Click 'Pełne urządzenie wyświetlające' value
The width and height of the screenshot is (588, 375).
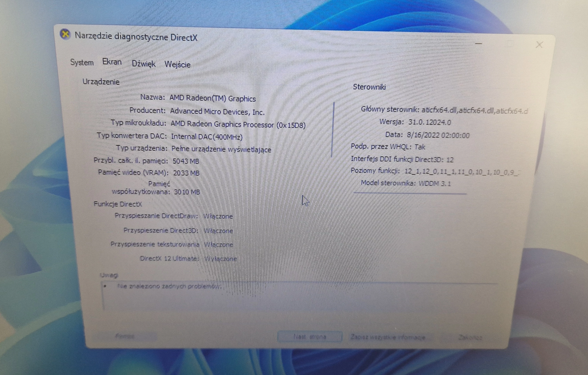(221, 149)
